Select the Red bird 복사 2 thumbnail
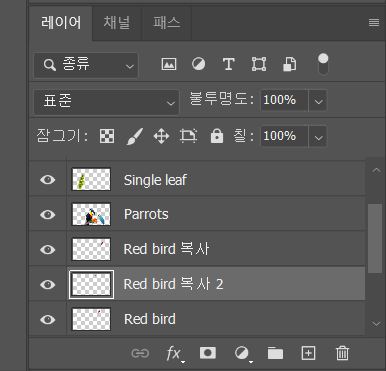386x371 pixels. click(91, 284)
